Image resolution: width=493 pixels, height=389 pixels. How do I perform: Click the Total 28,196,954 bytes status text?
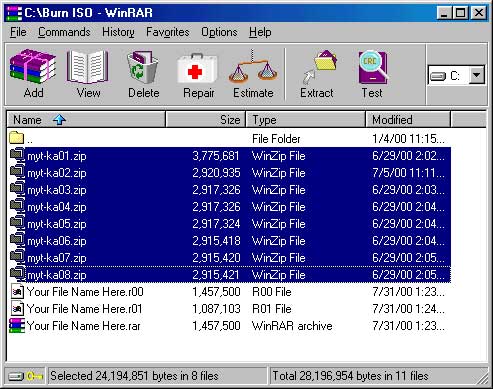350,376
